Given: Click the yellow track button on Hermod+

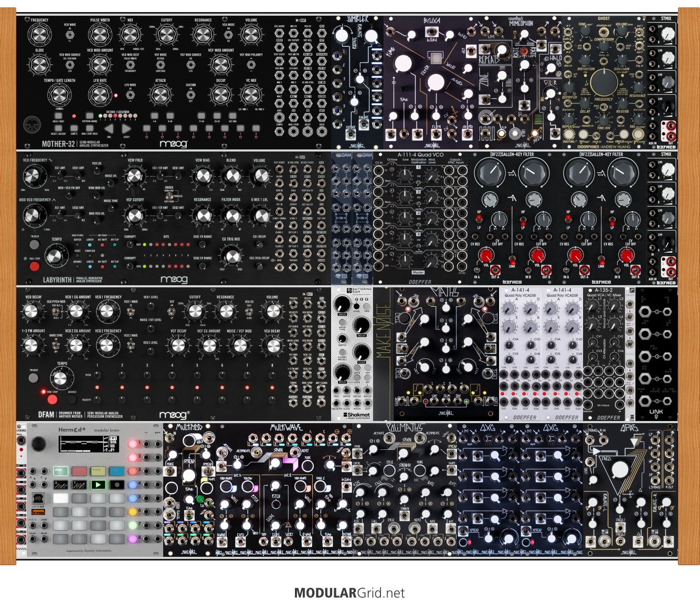Looking at the screenshot, I should (x=98, y=471).
